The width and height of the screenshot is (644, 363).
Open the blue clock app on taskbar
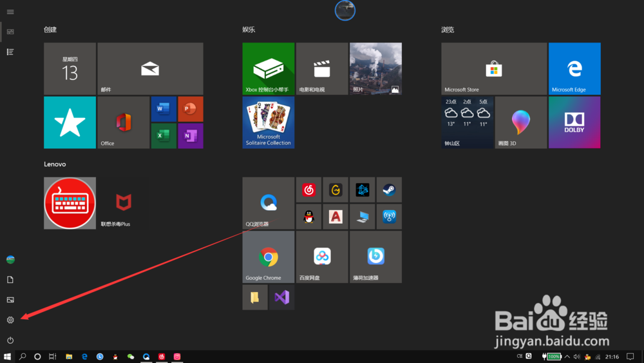[x=100, y=357]
